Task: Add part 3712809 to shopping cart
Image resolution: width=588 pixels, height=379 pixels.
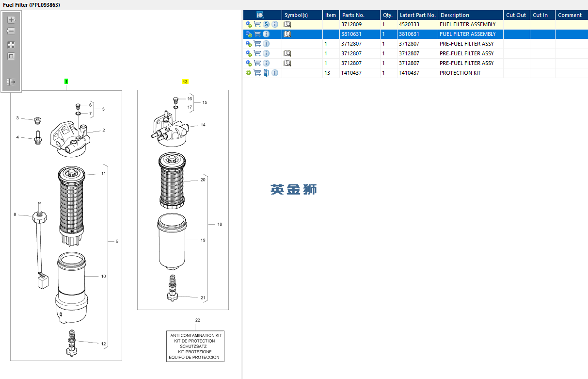Action: [x=257, y=24]
